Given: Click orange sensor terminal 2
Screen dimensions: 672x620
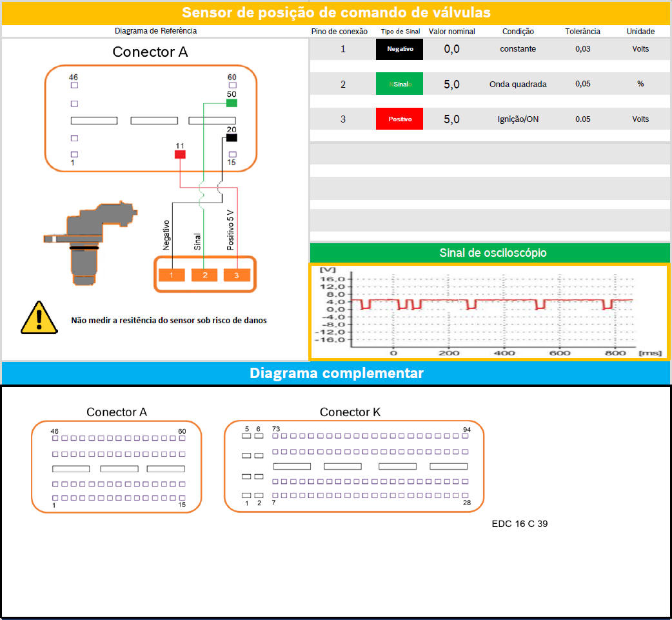Looking at the screenshot, I should coord(204,275).
